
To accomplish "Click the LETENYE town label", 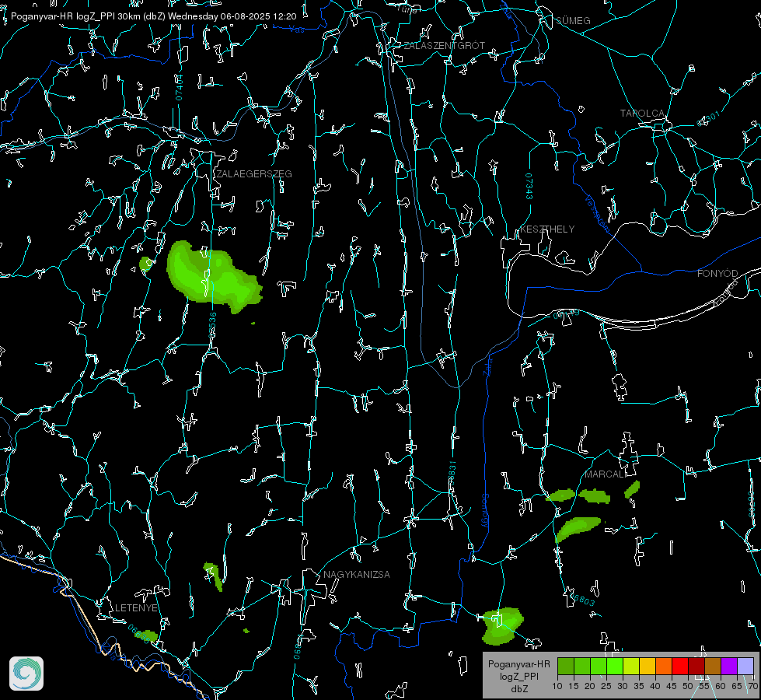I will point(136,607).
